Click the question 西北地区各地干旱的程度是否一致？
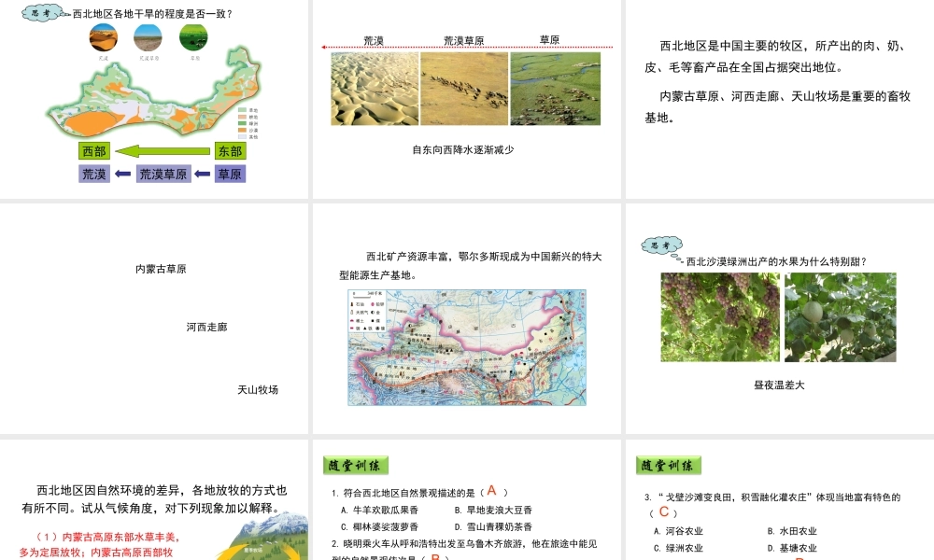 [152, 14]
